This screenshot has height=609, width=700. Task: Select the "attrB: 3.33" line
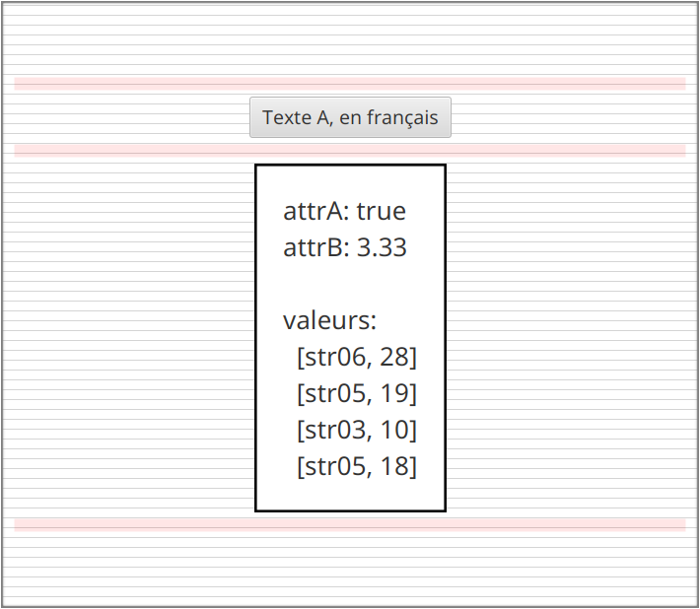(x=345, y=247)
